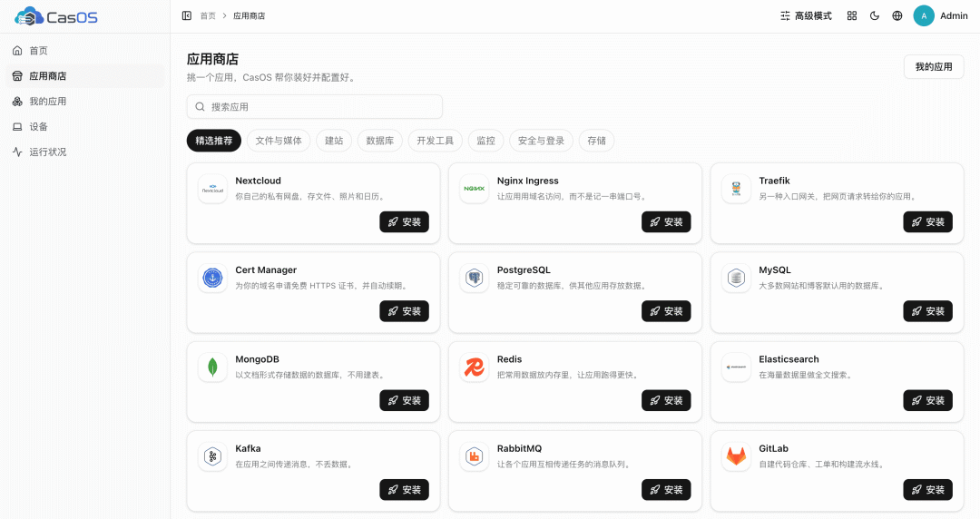This screenshot has width=980, height=519.
Task: Open the grid apps icon in the header
Action: click(852, 15)
